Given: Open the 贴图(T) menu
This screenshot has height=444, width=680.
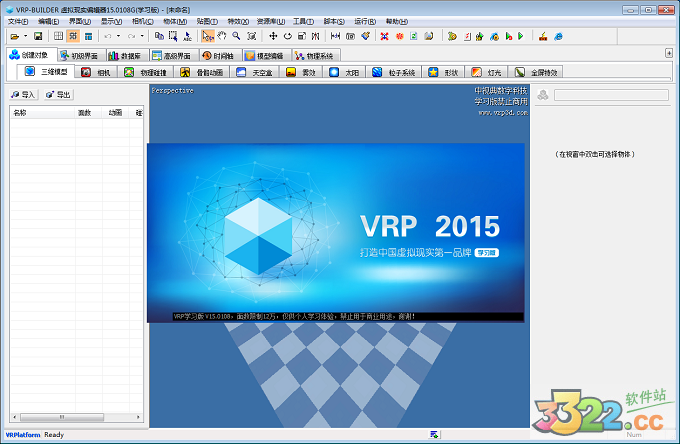Looking at the screenshot, I should 207,21.
